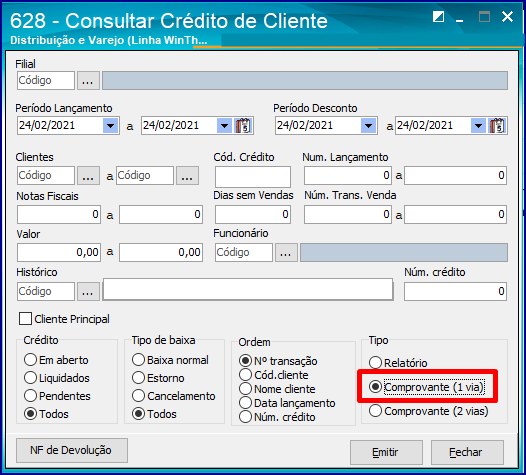The image size is (526, 475).
Task: Open first Clientes lookup ellipsis button
Action: click(x=88, y=175)
